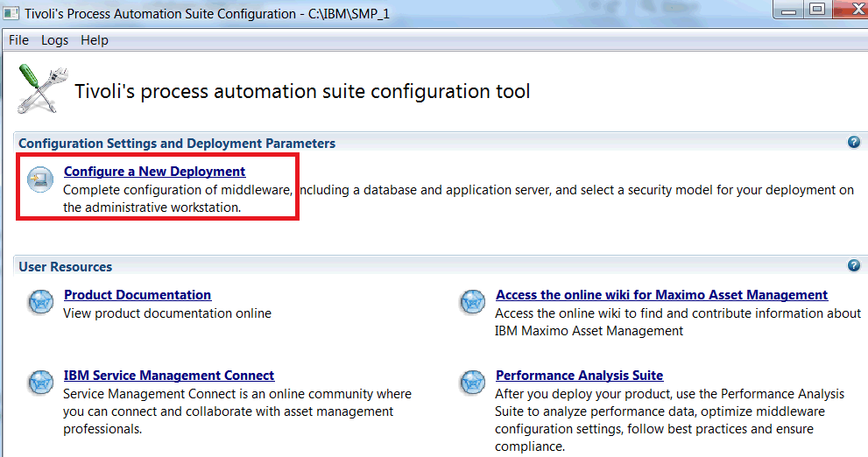868x457 pixels.
Task: Click the help icon in User Resources header
Action: [x=854, y=265]
